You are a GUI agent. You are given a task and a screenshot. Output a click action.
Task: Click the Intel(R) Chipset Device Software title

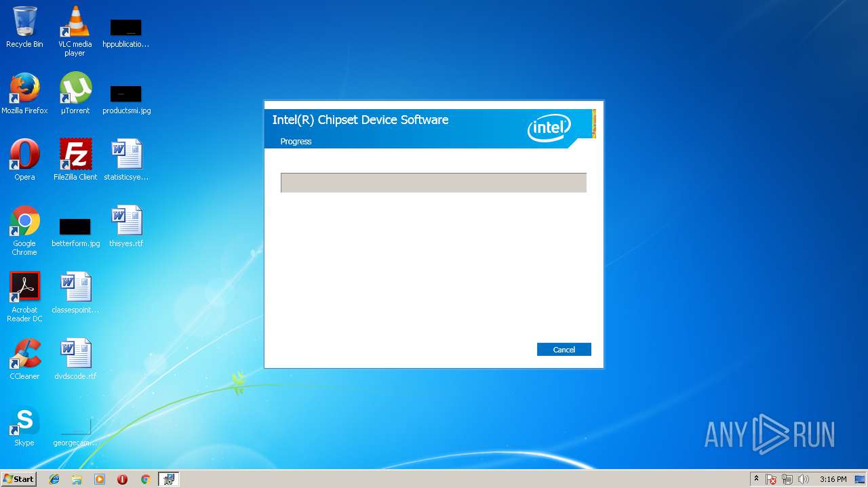pos(360,120)
